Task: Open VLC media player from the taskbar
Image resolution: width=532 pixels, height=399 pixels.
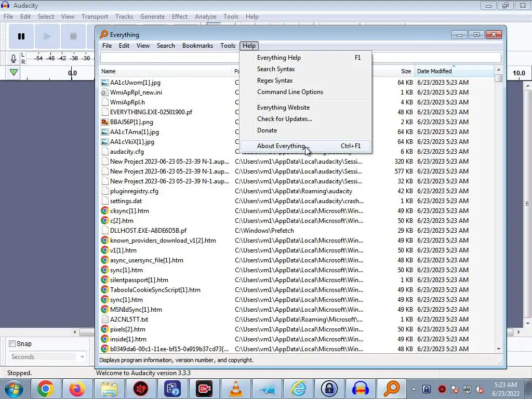Action: pyautogui.click(x=236, y=389)
